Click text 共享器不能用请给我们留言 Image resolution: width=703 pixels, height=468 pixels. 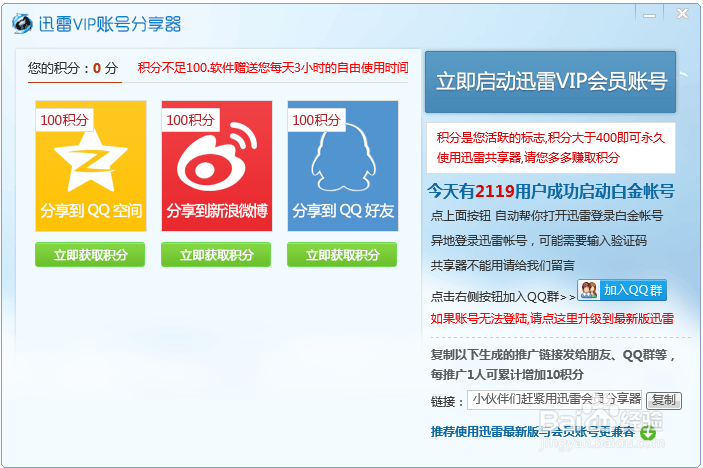503,266
